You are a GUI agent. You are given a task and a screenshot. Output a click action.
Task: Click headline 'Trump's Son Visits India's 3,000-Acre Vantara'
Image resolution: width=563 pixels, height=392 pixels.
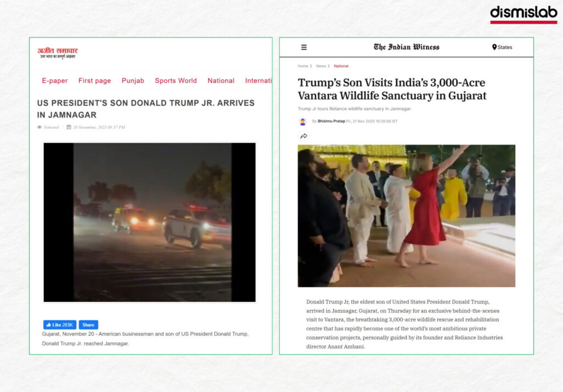(392, 89)
